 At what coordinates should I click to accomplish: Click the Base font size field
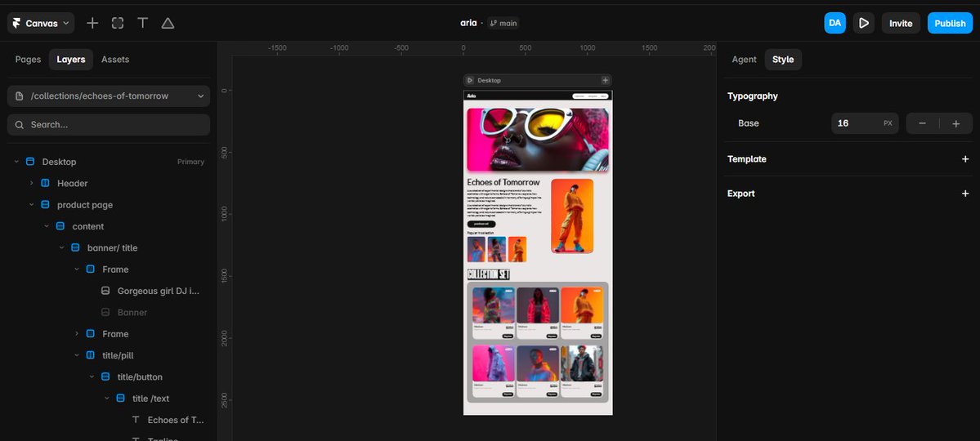865,123
